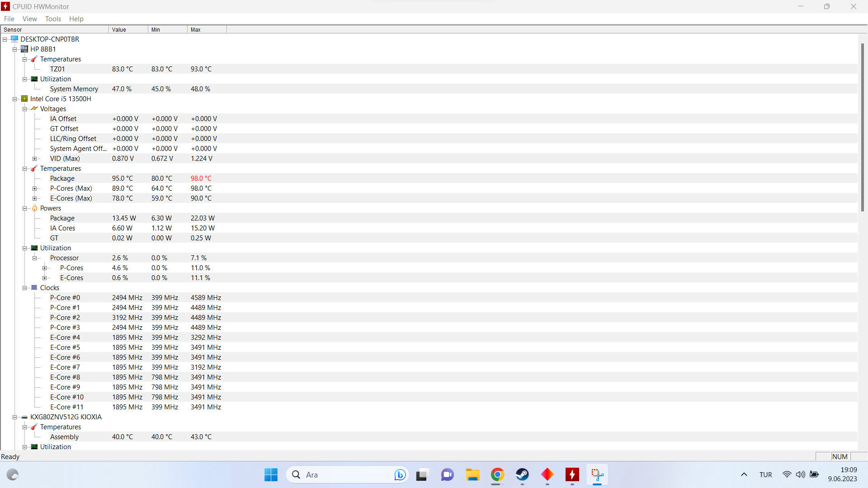Image resolution: width=868 pixels, height=488 pixels.
Task: Click the Value column header
Action: point(128,29)
